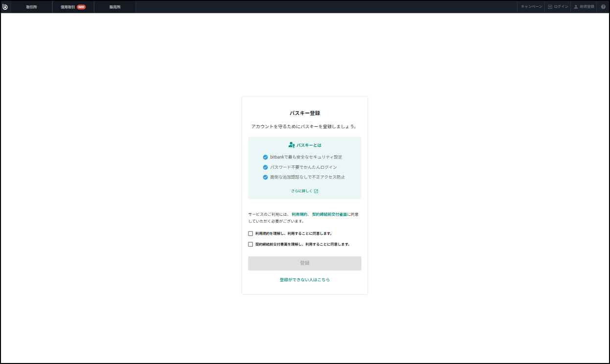Check the 利用規約 agreement checkbox
This screenshot has height=364, width=610.
tap(250, 234)
